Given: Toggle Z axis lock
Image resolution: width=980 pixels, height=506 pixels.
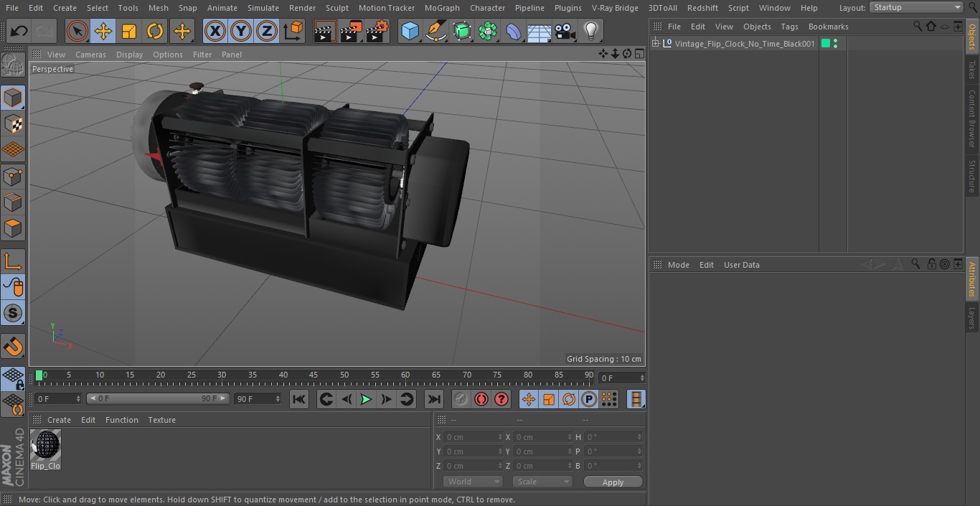Looking at the screenshot, I should pos(267,31).
